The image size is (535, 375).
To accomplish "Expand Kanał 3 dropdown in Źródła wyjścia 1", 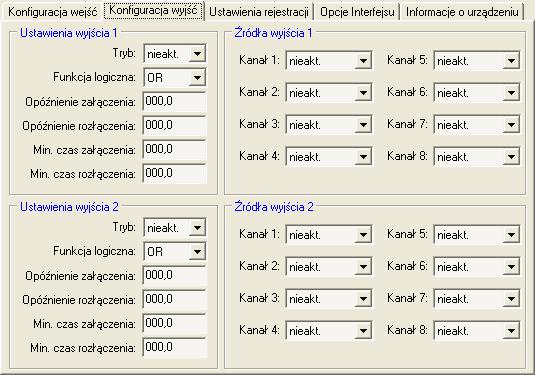I will (329, 125).
